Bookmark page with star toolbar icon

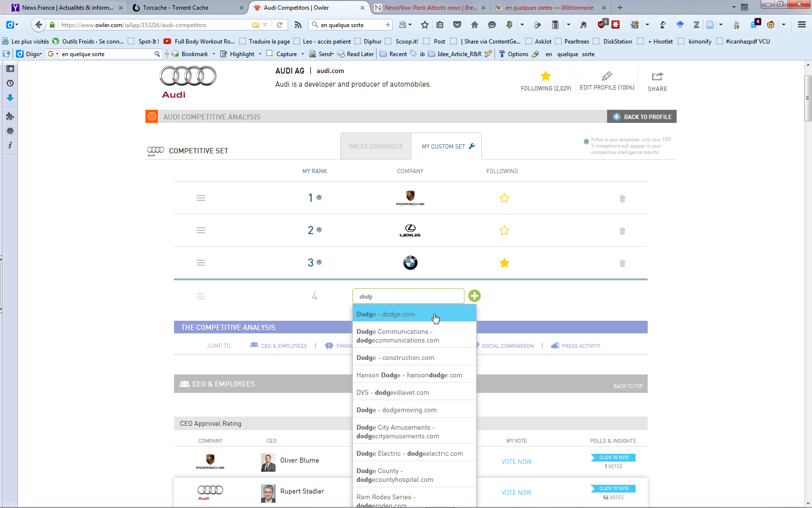pos(425,25)
